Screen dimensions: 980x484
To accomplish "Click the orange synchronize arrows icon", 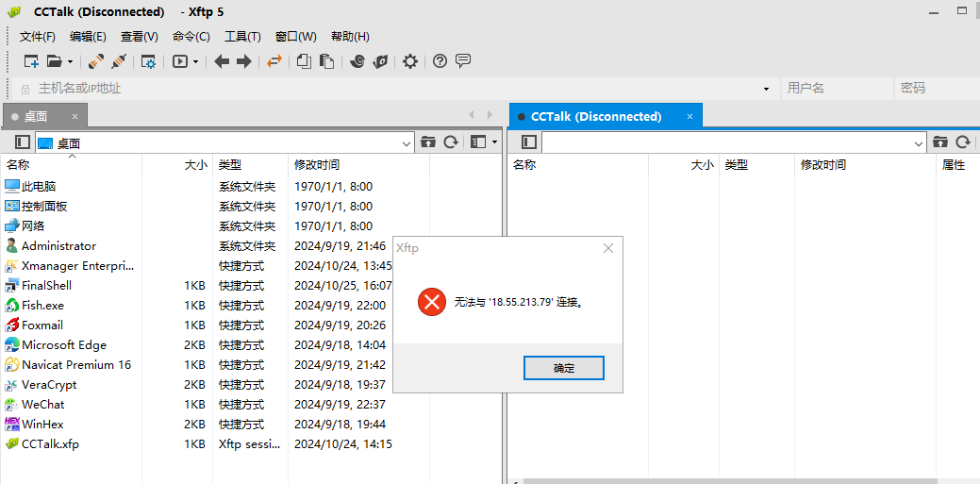I will [274, 61].
